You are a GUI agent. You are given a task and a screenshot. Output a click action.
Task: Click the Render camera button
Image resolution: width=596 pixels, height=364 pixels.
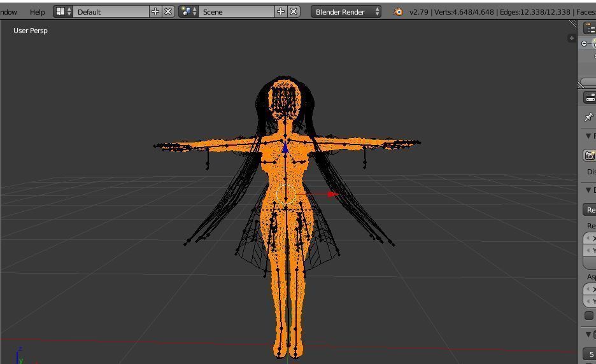point(590,155)
